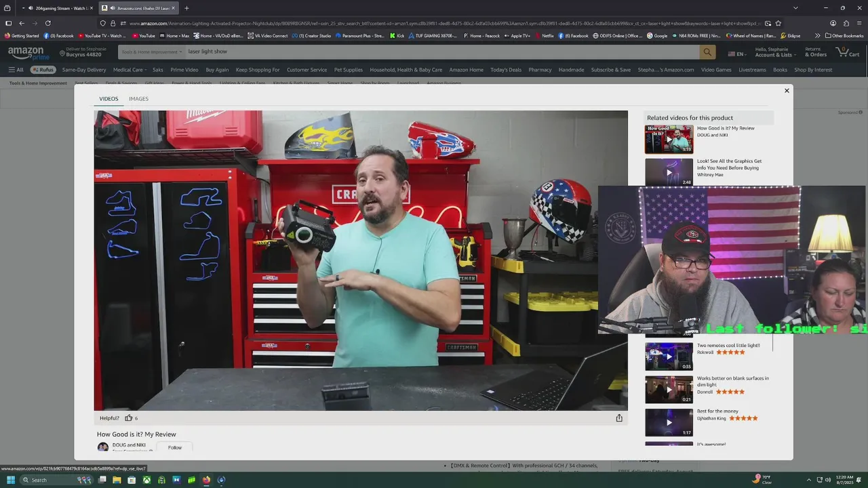Image resolution: width=868 pixels, height=488 pixels.
Task: Play the Whitney Mae related video thumbnail
Action: pos(669,172)
